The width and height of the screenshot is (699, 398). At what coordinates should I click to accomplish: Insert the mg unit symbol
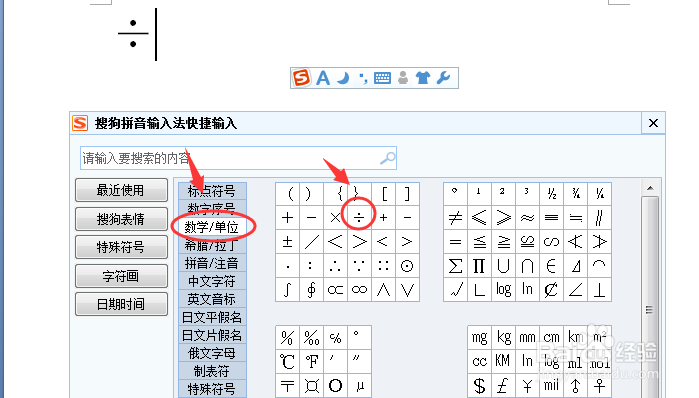(480, 338)
